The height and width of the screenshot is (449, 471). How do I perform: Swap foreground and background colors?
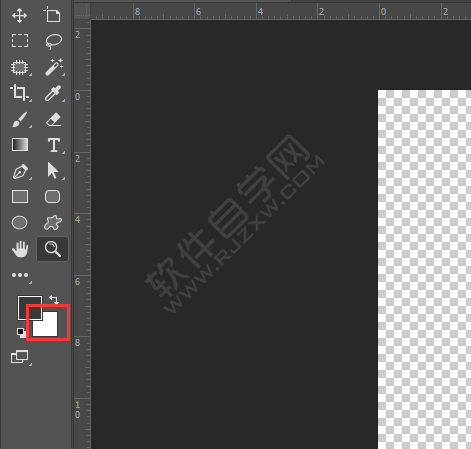click(54, 299)
